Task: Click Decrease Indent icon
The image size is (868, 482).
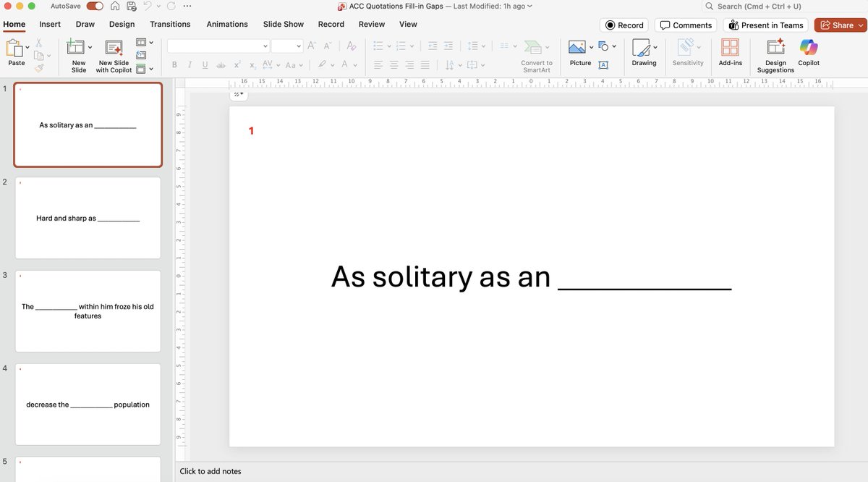Action: (433, 46)
